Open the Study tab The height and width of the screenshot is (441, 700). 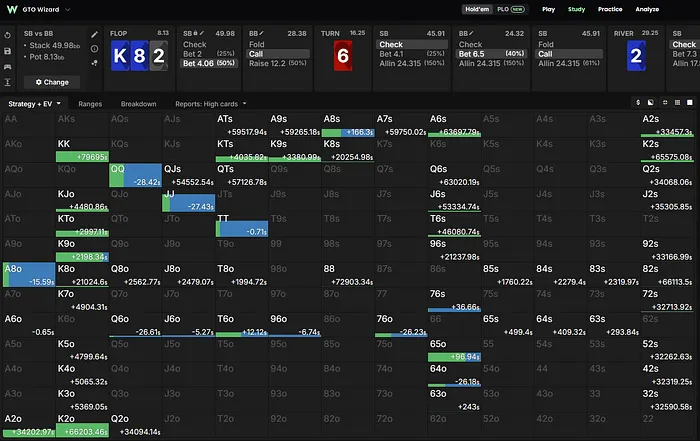(576, 9)
